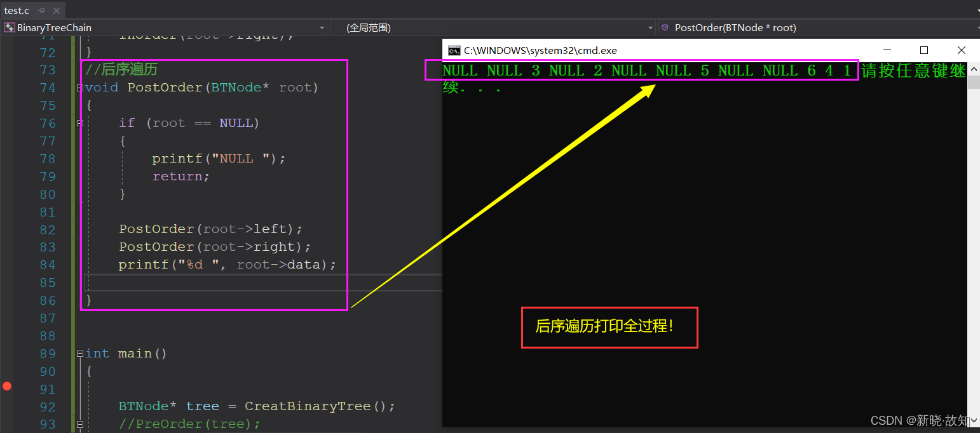Toggle a breakpoint in the gutter at line 84
The width and height of the screenshot is (980, 433).
(7, 265)
